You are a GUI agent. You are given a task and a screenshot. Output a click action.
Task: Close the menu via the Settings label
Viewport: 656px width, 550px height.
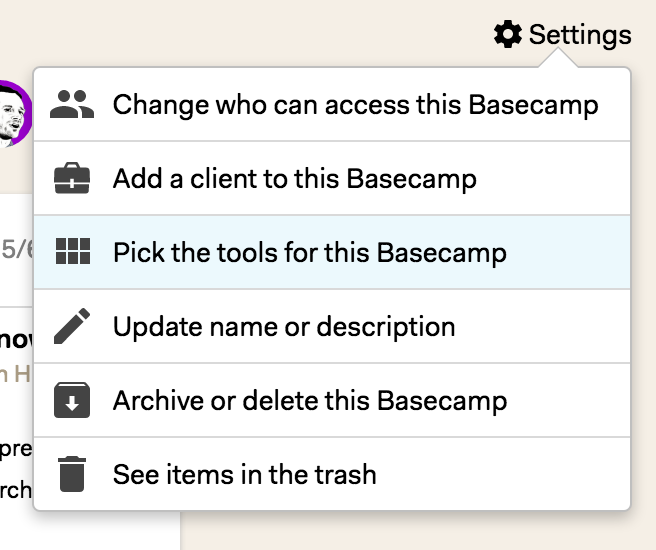(x=580, y=35)
